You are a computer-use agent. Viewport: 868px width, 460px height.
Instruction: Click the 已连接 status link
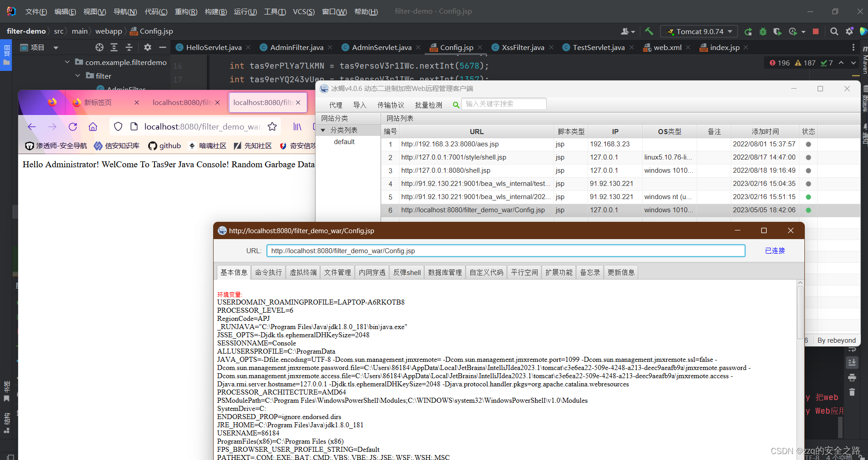pyautogui.click(x=775, y=250)
